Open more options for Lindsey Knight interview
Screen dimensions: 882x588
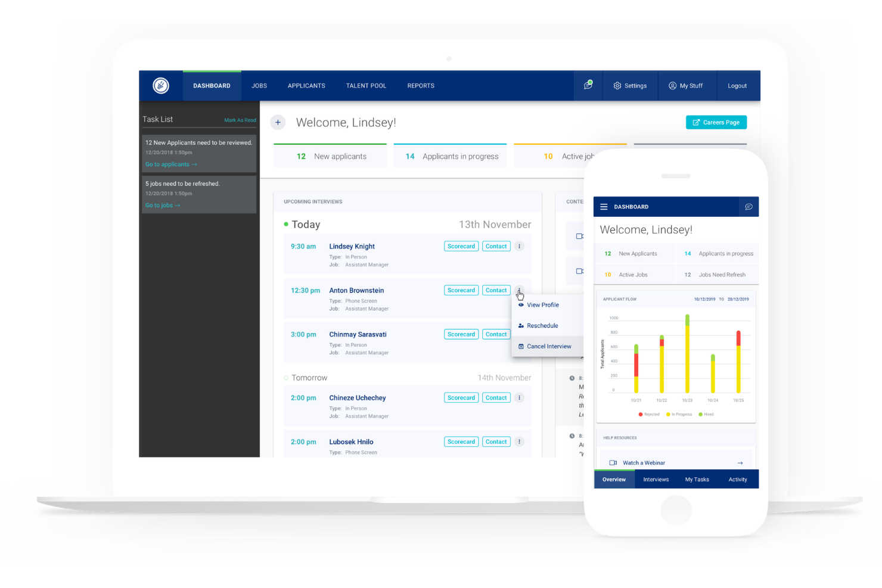(519, 246)
